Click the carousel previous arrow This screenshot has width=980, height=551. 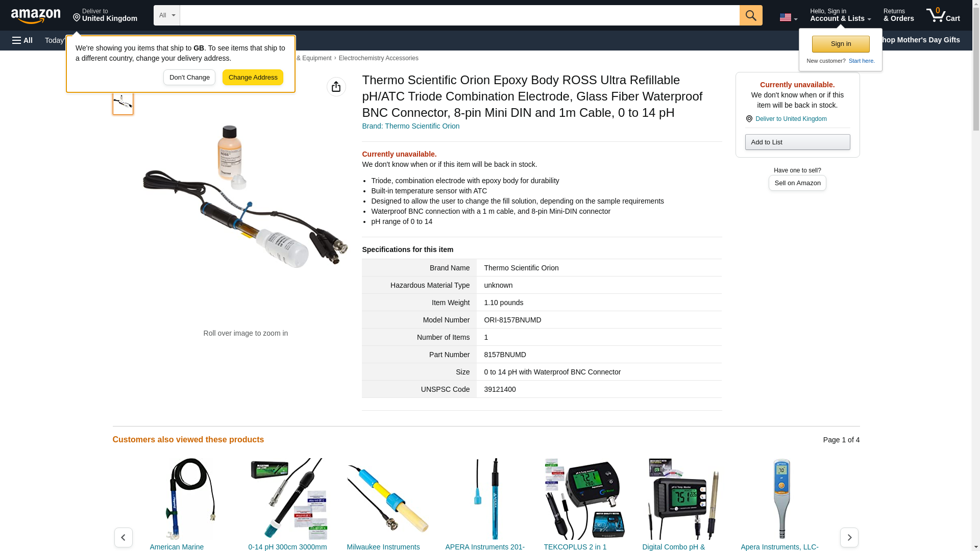click(x=123, y=537)
